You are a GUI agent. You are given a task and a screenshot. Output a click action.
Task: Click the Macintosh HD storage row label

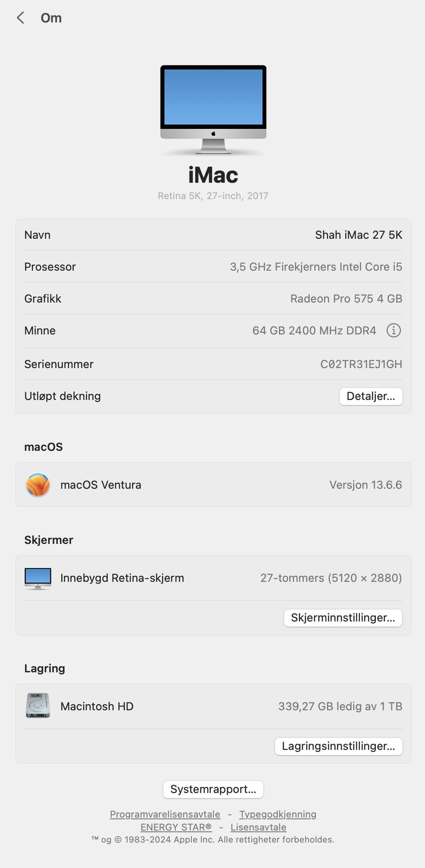coord(97,706)
